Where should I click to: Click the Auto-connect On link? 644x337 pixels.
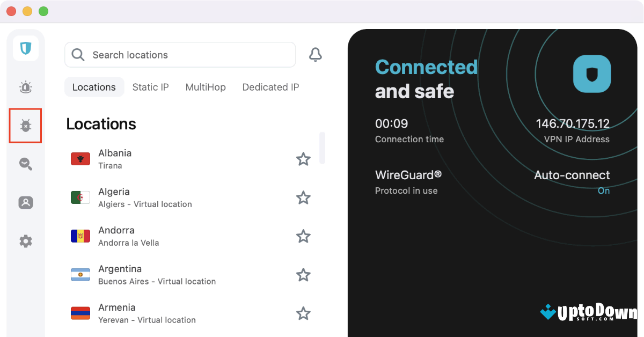tap(604, 191)
